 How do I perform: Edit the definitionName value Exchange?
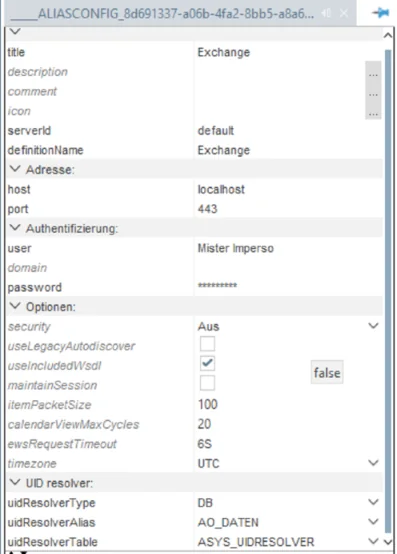click(x=288, y=150)
